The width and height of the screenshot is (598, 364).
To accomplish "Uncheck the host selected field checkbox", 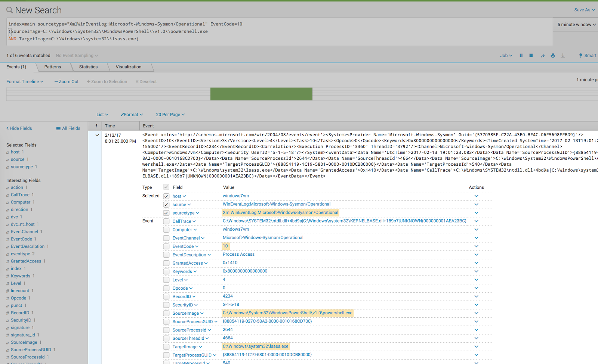I will tap(166, 196).
